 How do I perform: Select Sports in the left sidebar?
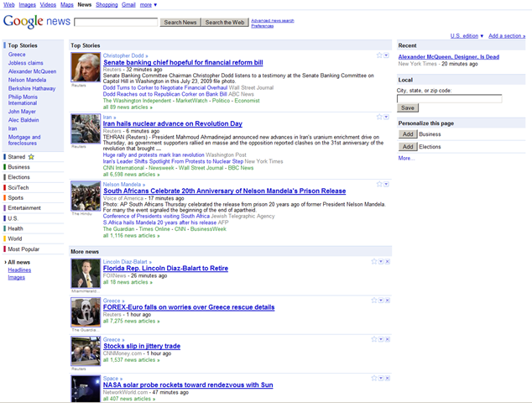tap(16, 197)
